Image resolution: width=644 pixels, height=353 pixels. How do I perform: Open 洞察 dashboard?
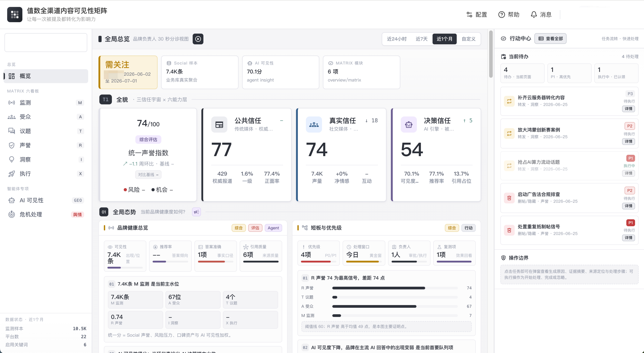pos(46,159)
